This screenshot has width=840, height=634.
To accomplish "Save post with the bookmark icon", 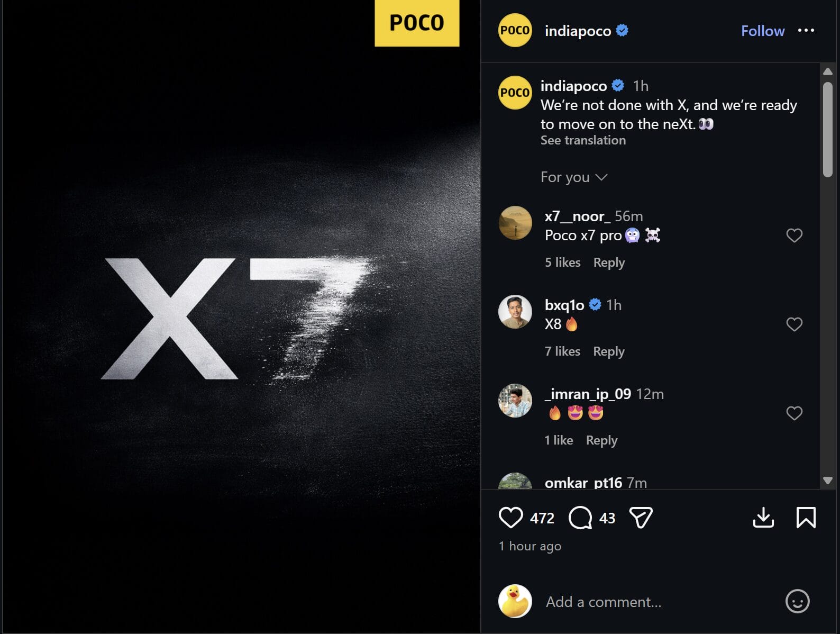I will (806, 518).
